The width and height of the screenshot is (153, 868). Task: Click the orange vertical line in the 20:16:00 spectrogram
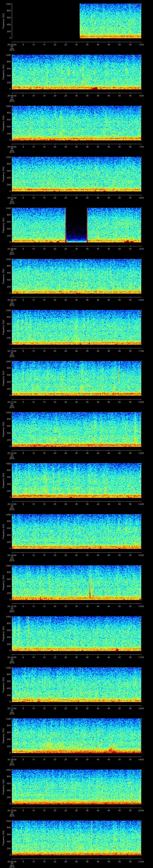28,629
